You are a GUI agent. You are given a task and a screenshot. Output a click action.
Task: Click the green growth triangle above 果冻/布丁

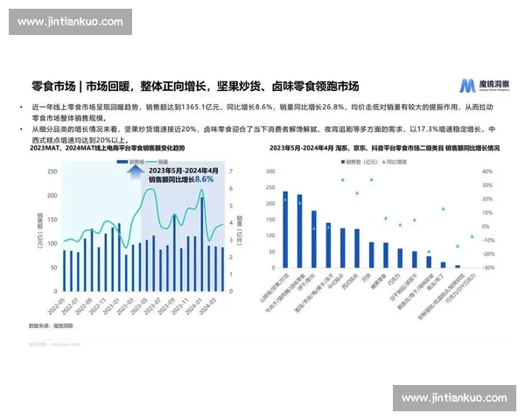(x=443, y=208)
